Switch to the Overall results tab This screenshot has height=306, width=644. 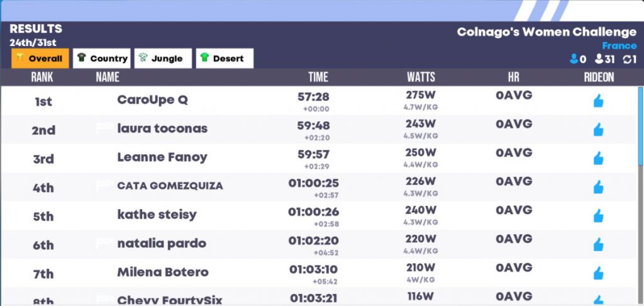[40, 59]
